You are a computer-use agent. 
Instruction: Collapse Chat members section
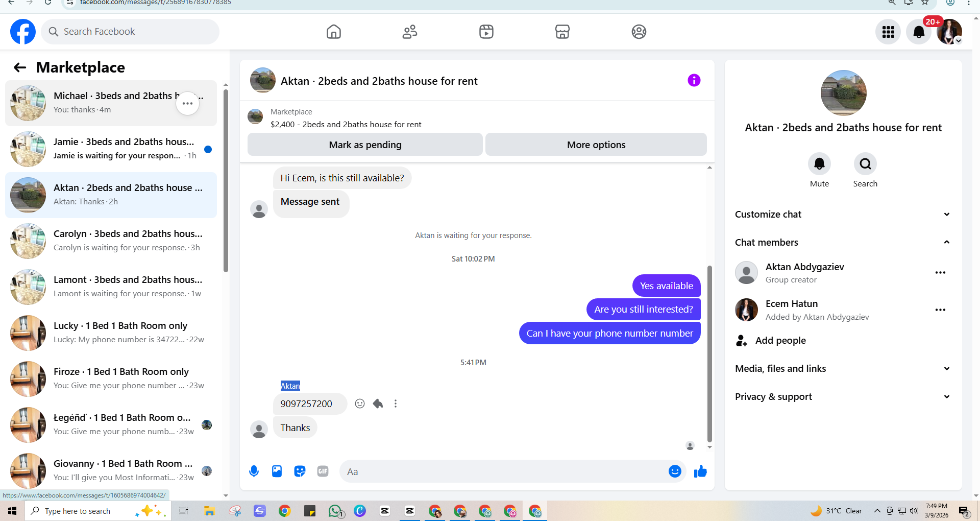(x=843, y=243)
